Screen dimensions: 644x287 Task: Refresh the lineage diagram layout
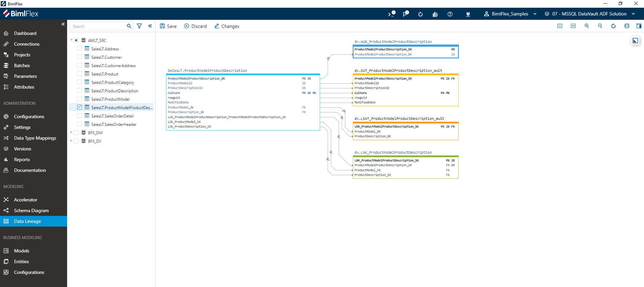pos(613,26)
